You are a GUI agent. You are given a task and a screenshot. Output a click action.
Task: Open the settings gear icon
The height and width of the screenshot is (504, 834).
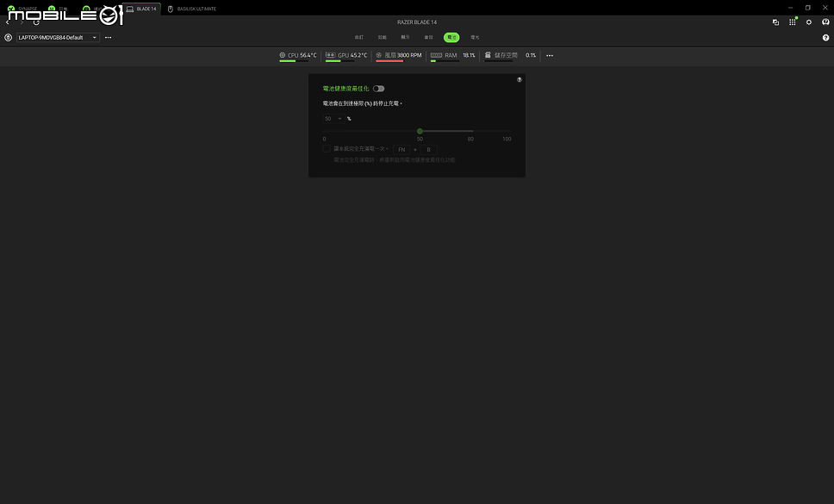(x=809, y=22)
